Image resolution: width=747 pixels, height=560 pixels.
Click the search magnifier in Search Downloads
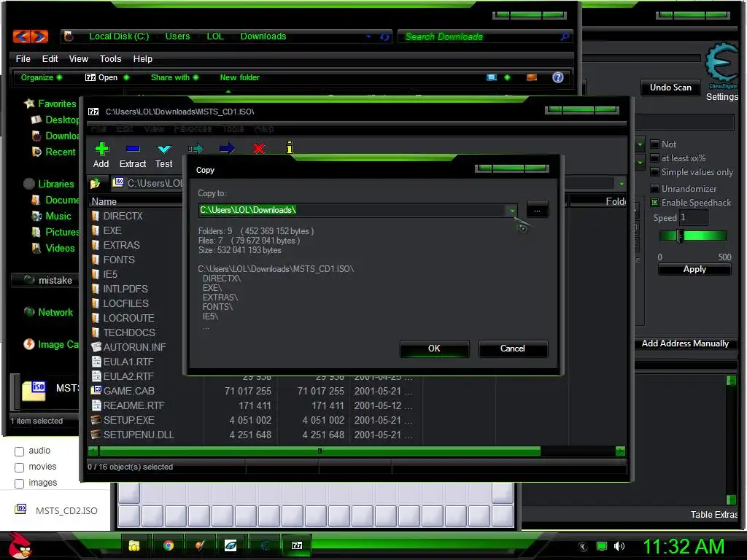(x=565, y=36)
